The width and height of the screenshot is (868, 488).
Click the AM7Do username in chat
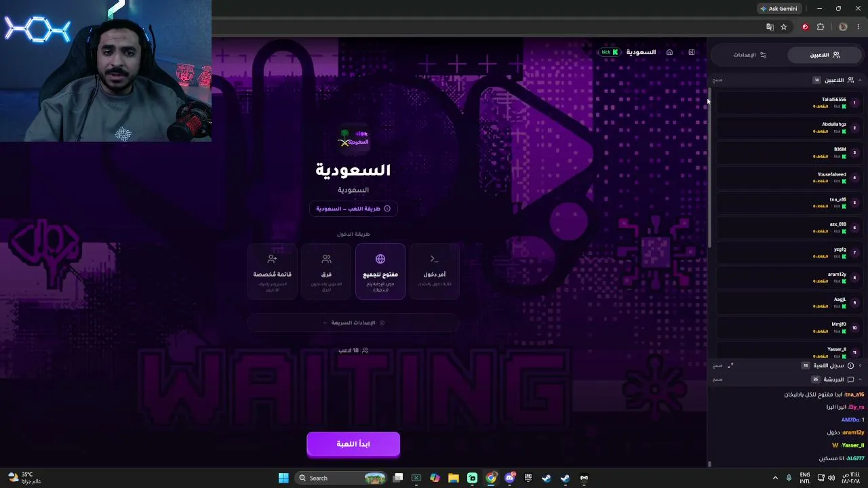point(851,420)
